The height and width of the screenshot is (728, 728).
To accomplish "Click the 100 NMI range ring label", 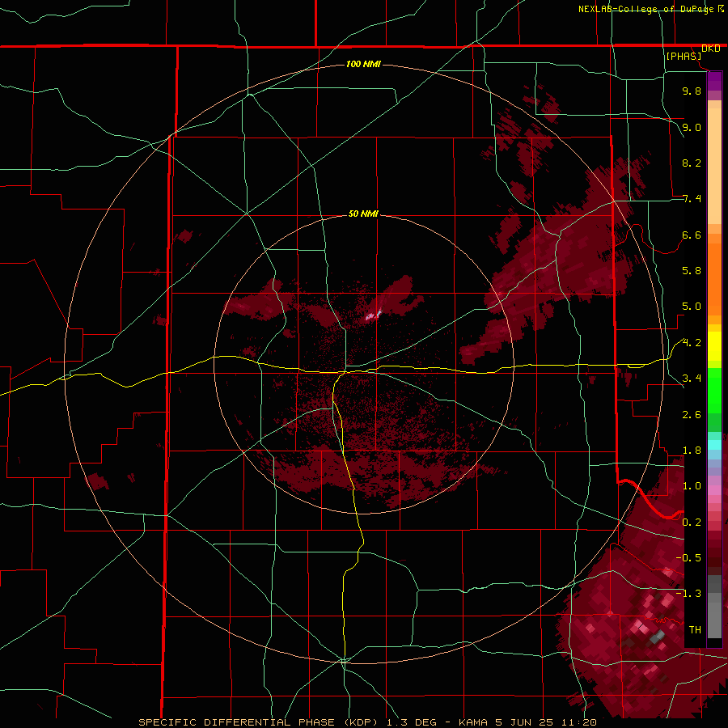I will tap(363, 64).
